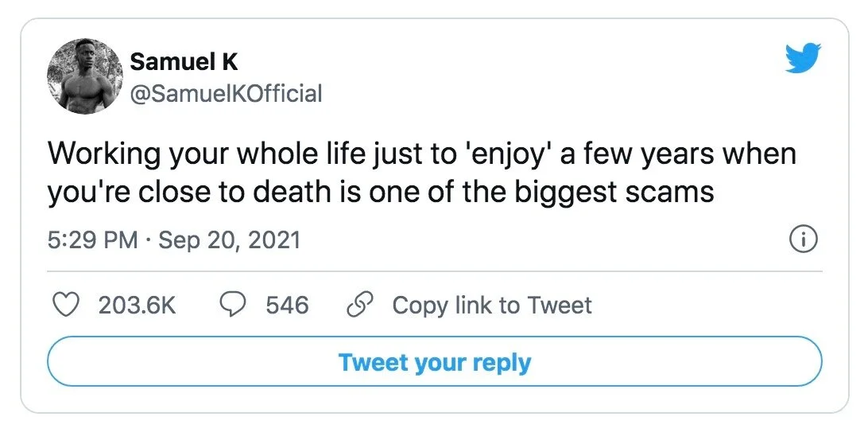Screen dimensions: 868x440
Task: Click the chain link icon
Action: [x=360, y=306]
